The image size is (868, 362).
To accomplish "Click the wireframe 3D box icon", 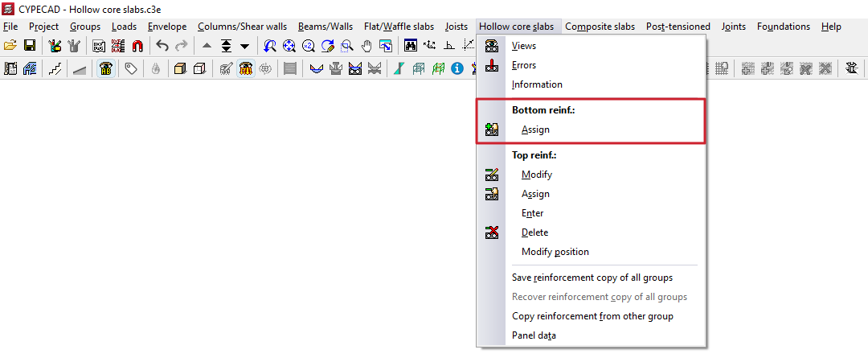I will click(x=199, y=68).
